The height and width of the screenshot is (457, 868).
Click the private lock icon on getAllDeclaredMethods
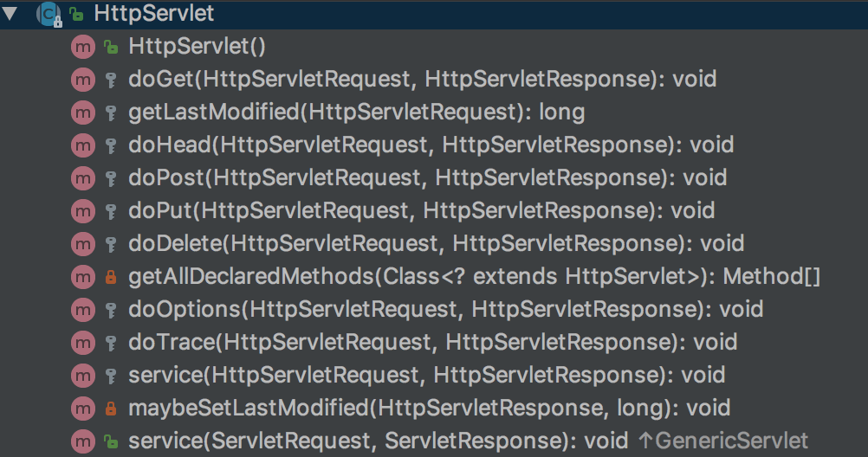(110, 277)
